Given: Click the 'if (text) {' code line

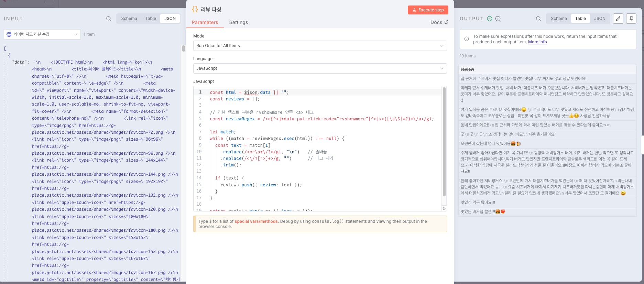Looking at the screenshot, I should (230, 178).
